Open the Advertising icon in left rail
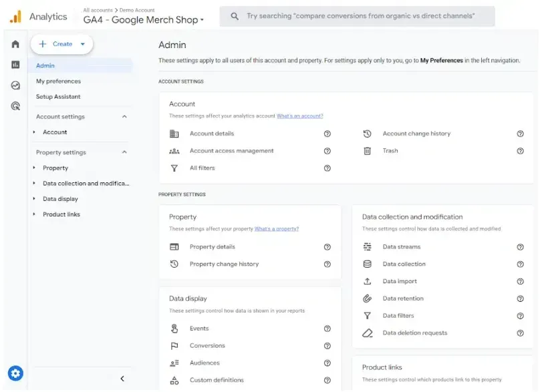The image size is (540, 392). [15, 106]
